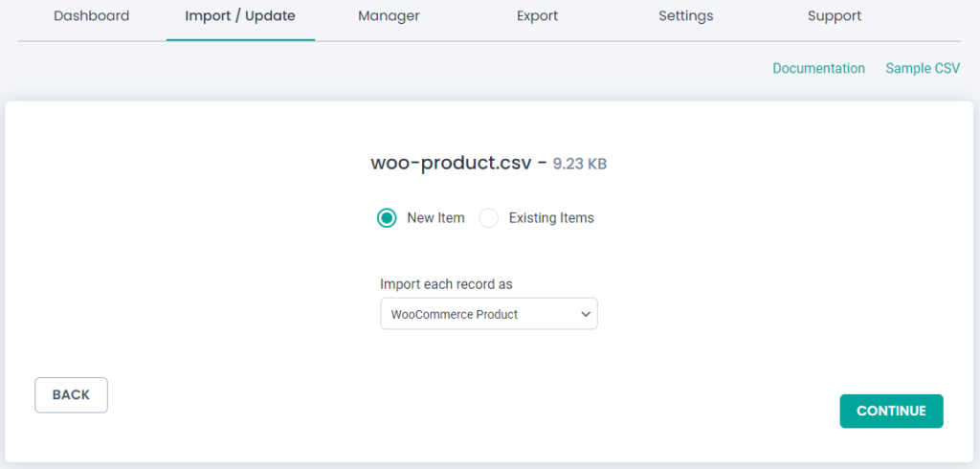
Task: Switch to the Manager tab
Action: [x=389, y=16]
